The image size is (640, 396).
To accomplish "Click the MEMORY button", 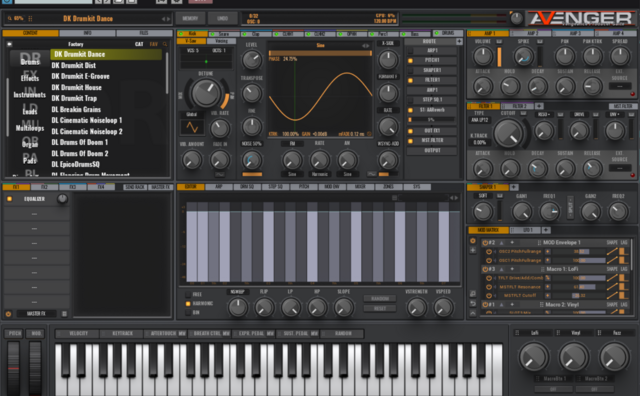I will [x=190, y=18].
